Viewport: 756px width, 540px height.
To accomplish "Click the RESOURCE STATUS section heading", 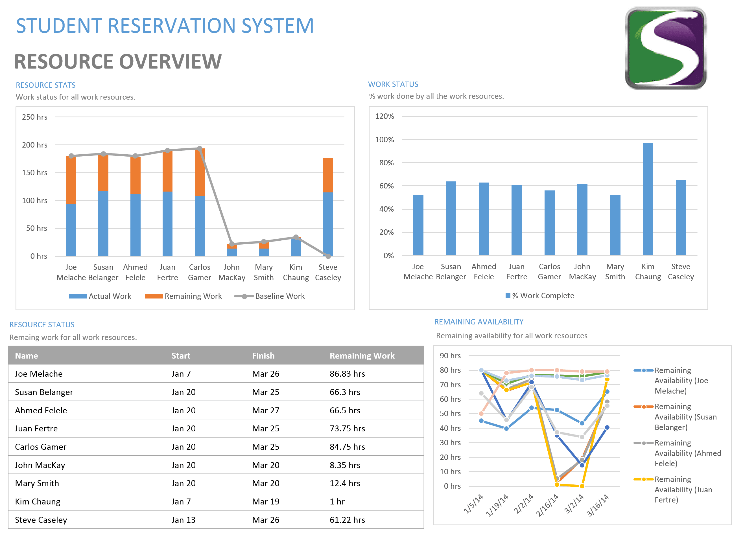I will point(42,324).
